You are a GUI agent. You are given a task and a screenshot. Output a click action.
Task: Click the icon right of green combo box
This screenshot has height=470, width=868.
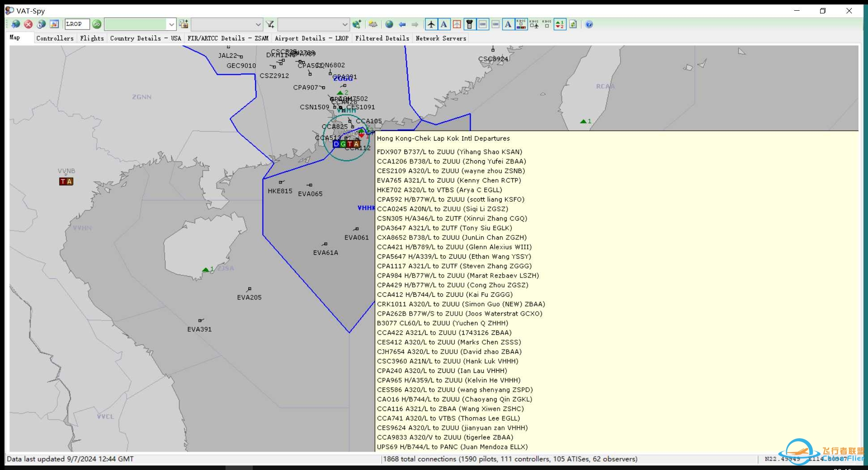[183, 24]
